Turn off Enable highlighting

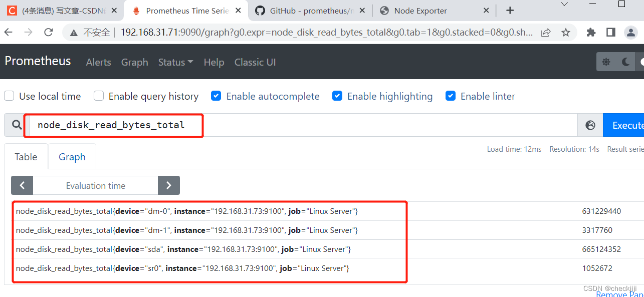click(337, 96)
